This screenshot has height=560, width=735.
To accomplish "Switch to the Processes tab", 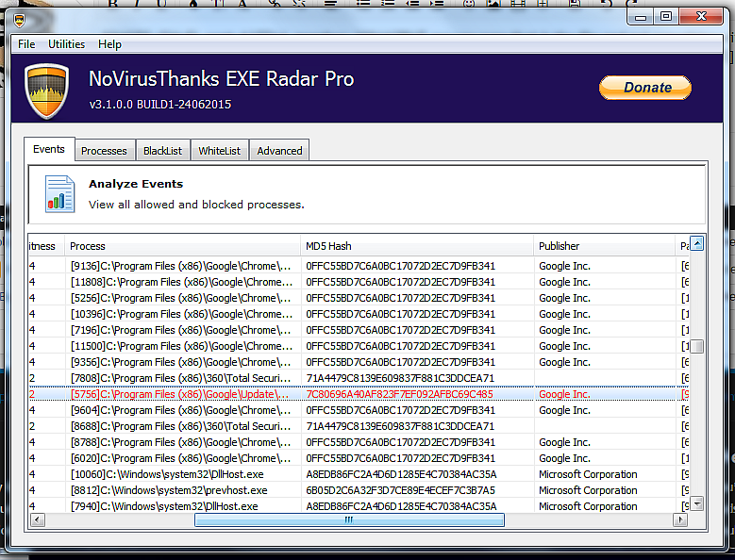I will click(104, 151).
